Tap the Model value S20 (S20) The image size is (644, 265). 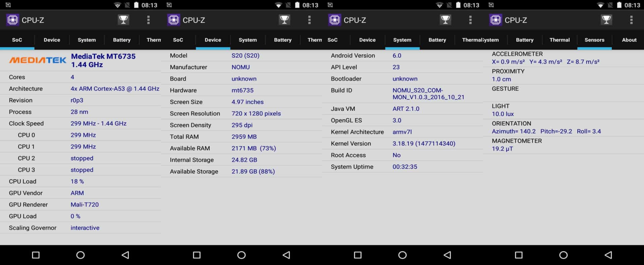pos(245,55)
